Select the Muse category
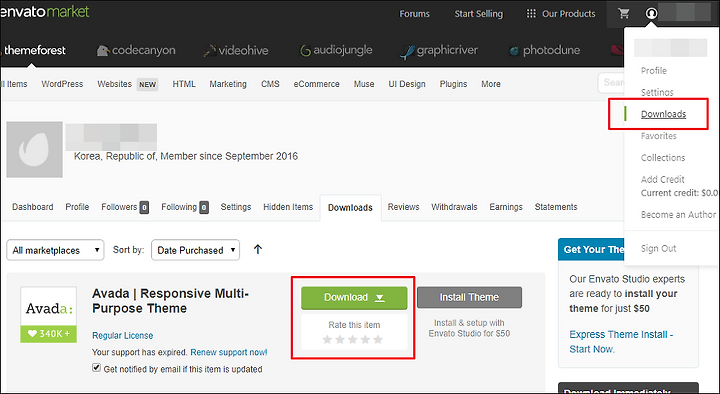 tap(364, 84)
